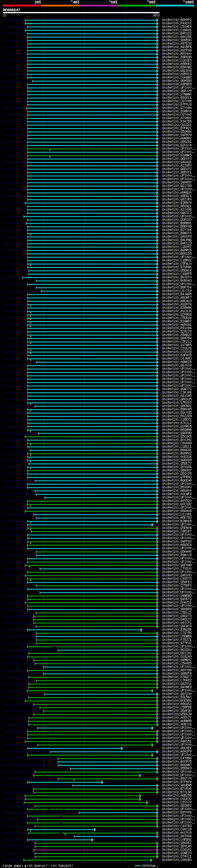The image size is (197, 868).
Task: Click the cyan ~100% identity legend segment
Action: pos(175,6)
